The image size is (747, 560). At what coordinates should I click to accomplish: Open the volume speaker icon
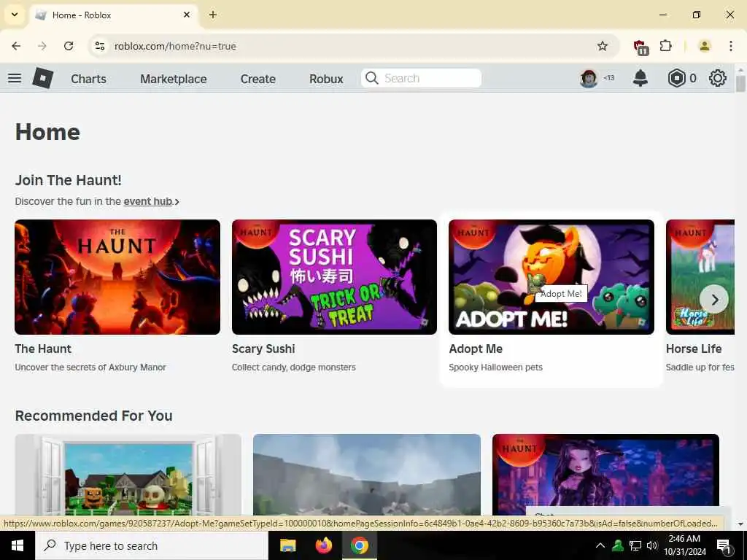(x=652, y=545)
